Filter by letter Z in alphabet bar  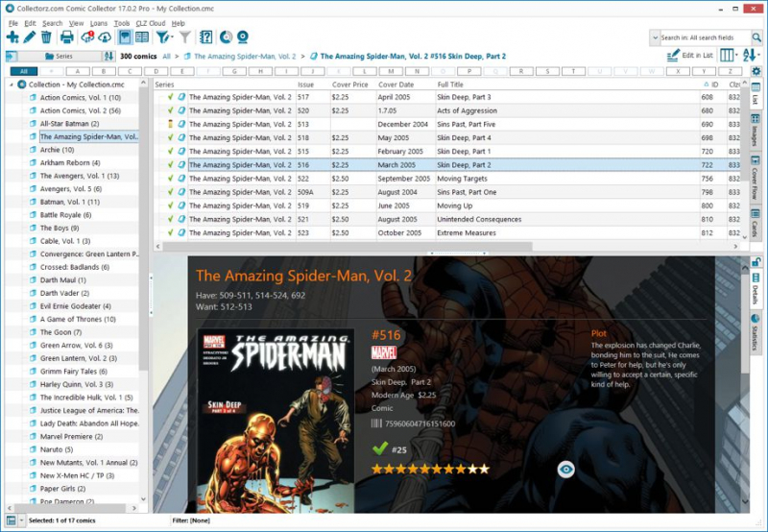(x=731, y=71)
